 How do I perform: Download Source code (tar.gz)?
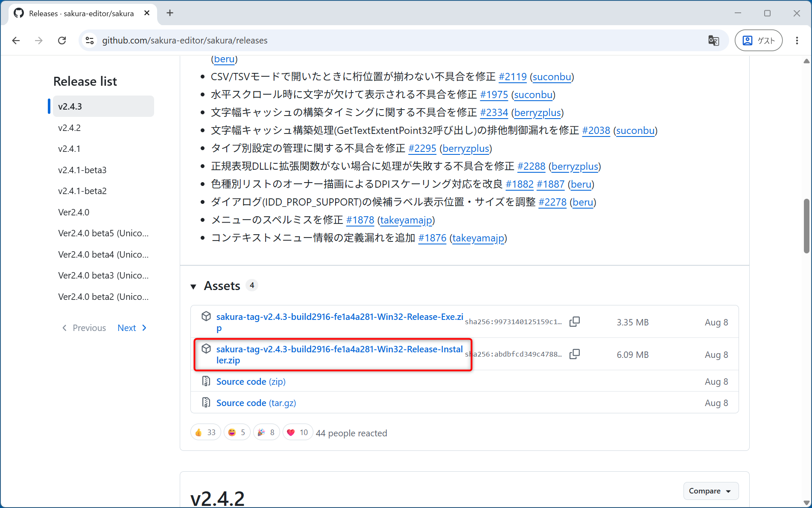pos(256,403)
